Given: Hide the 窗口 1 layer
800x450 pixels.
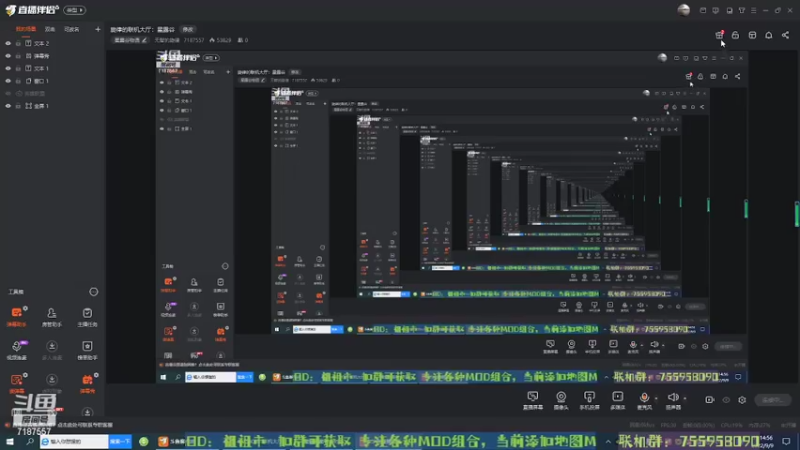Looking at the screenshot, I should 8,81.
